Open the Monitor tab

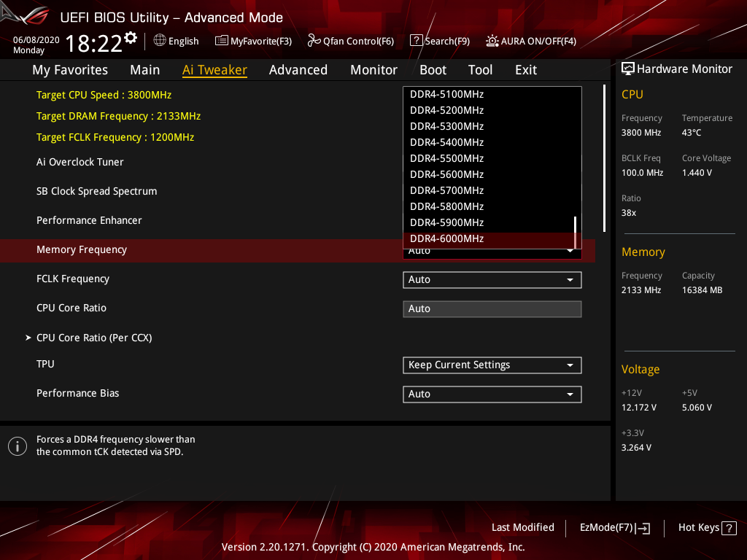pos(373,70)
